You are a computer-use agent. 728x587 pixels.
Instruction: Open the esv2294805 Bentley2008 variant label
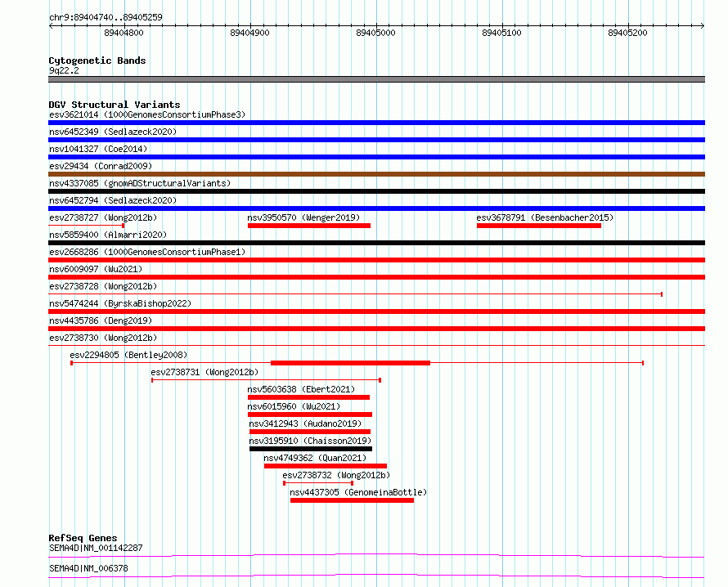128,355
